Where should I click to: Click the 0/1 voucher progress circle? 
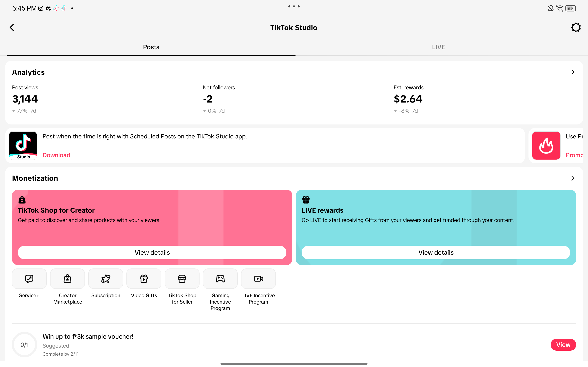[25, 345]
